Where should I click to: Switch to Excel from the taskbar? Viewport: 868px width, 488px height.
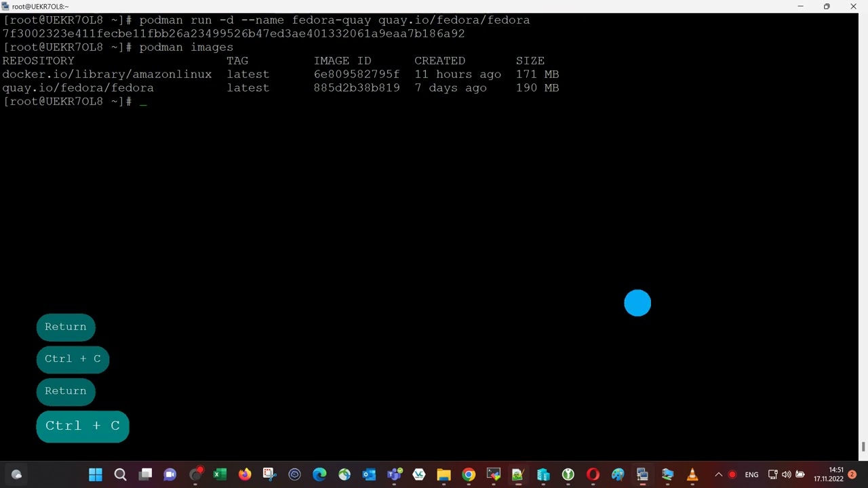coord(220,474)
